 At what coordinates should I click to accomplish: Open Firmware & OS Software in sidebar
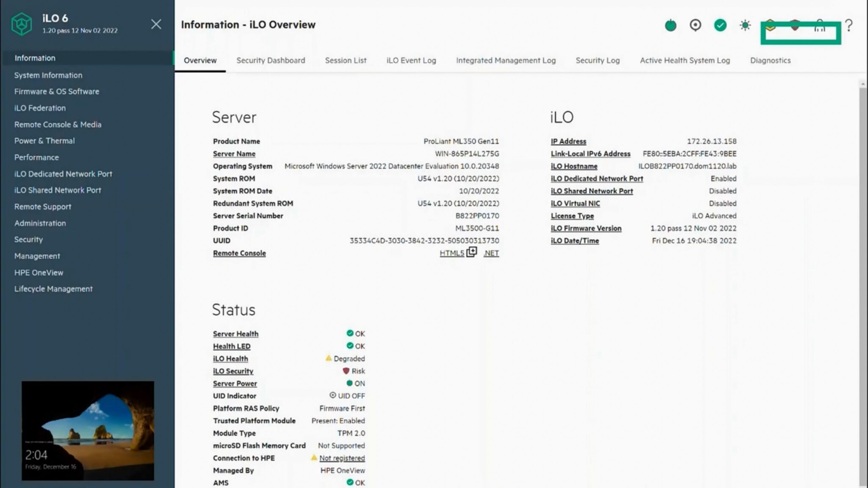point(56,91)
